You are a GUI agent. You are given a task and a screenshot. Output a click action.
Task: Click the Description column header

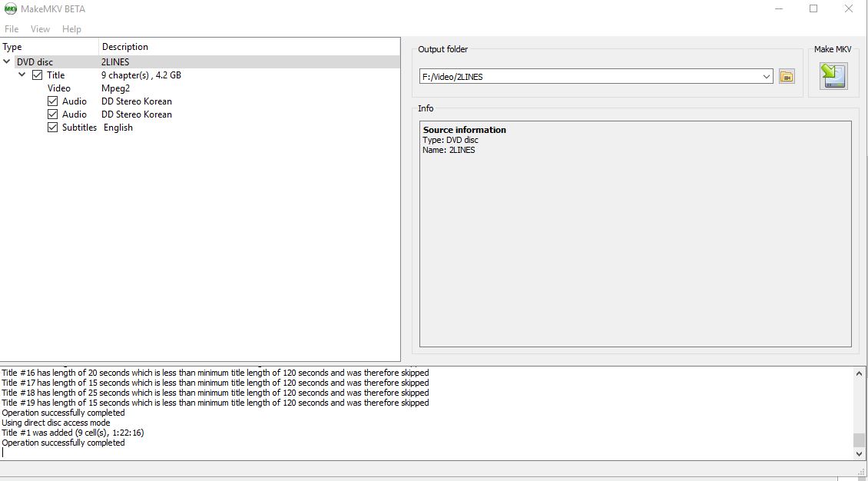pos(250,47)
